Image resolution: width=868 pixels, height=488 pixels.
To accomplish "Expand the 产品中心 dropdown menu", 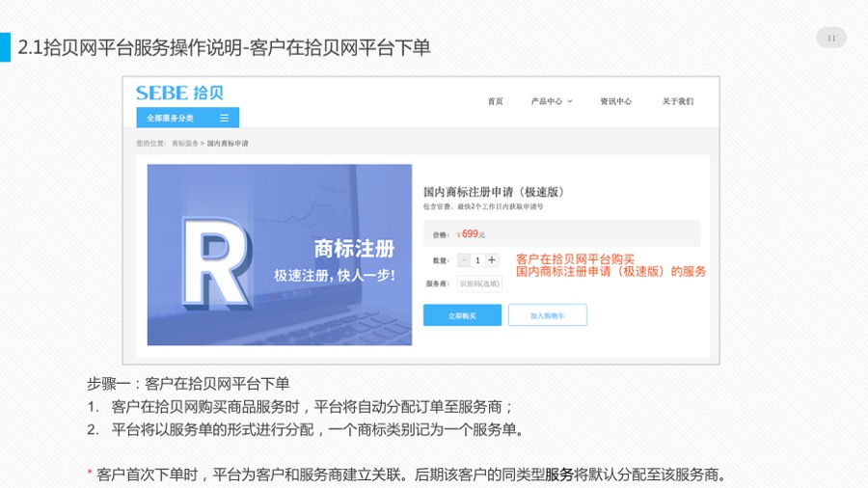I will point(552,101).
